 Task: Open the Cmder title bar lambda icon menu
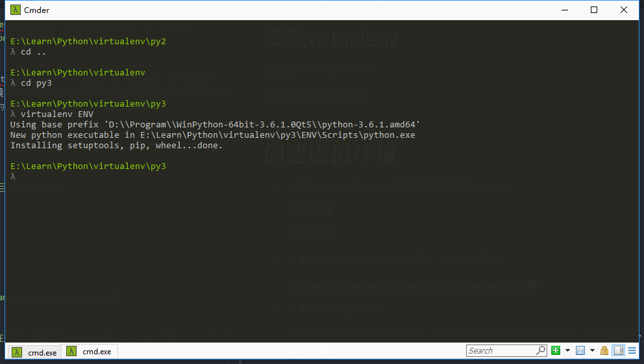15,10
